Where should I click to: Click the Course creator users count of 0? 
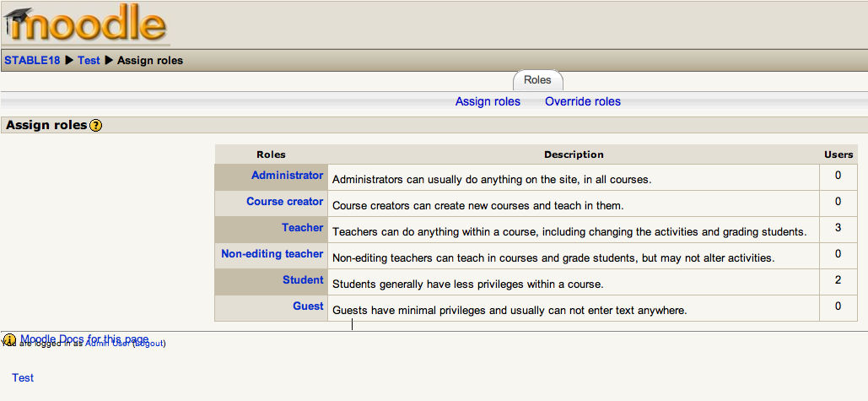coord(838,201)
